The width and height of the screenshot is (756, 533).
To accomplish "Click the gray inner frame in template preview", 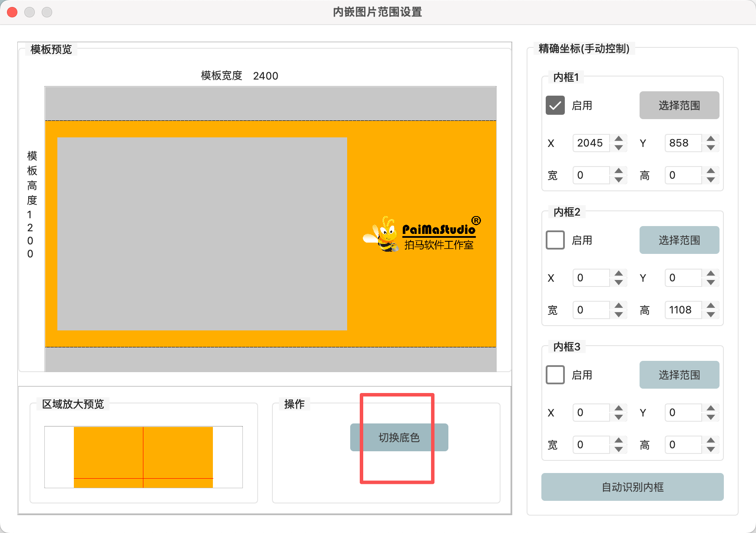I will click(202, 233).
